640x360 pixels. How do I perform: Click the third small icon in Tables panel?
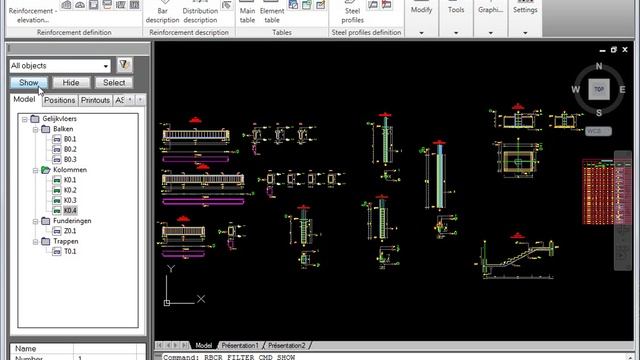[x=321, y=4]
